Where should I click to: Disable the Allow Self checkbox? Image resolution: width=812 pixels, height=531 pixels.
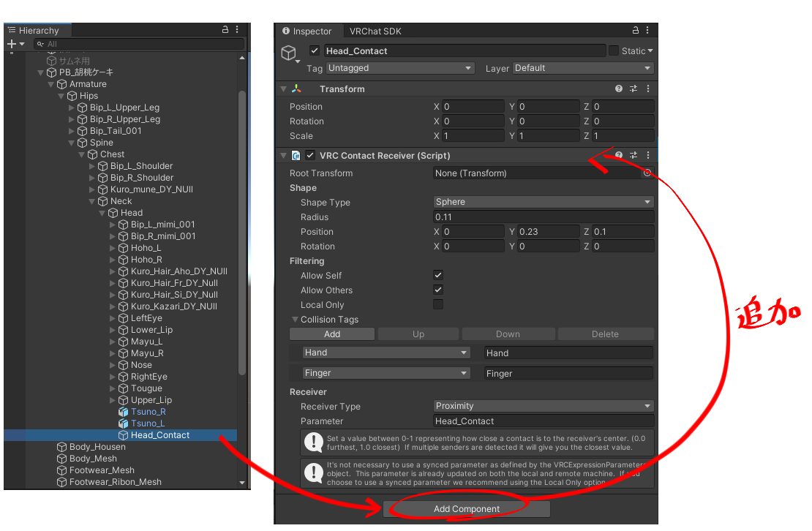(438, 275)
